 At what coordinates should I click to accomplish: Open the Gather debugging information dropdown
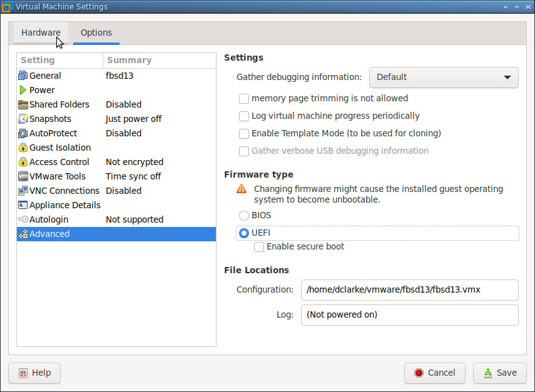point(444,78)
